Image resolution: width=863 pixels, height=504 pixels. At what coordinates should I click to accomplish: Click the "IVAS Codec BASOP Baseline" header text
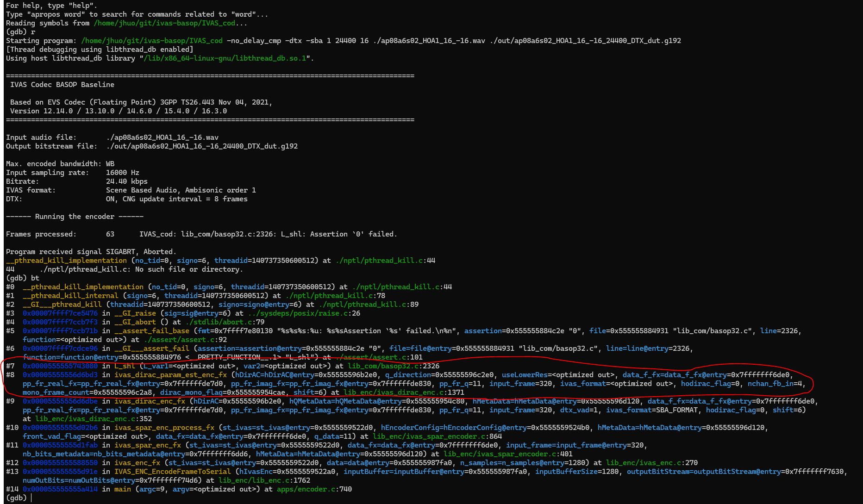(x=62, y=85)
